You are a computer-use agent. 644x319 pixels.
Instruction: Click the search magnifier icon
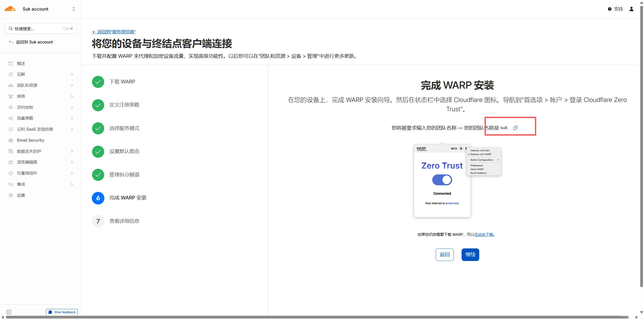pos(11,29)
